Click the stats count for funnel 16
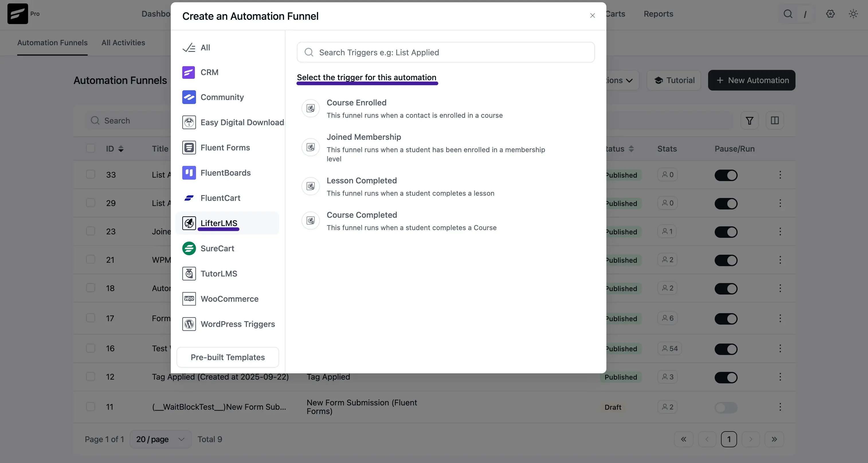The image size is (868, 463). 669,348
